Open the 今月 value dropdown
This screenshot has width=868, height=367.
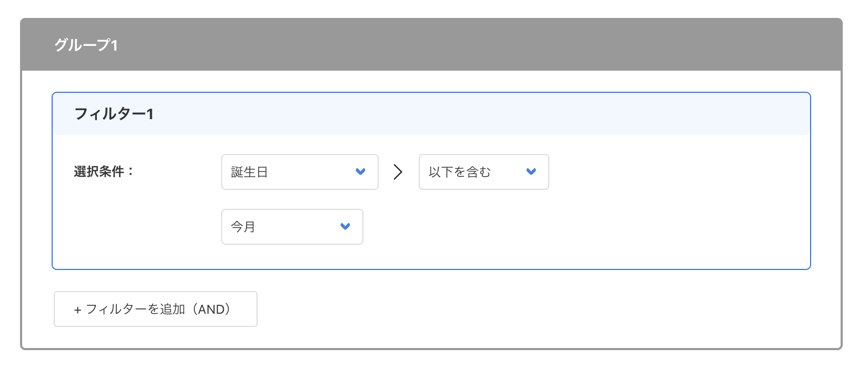(x=292, y=227)
